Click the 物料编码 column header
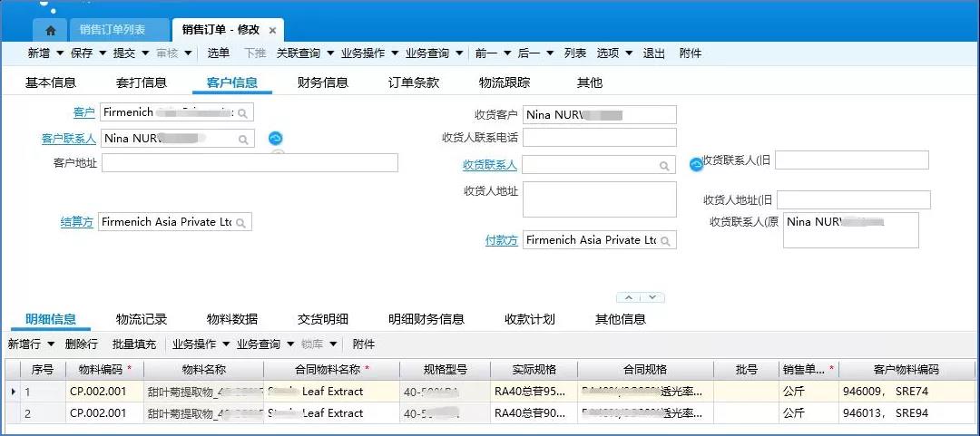Viewport: 980px width, 436px height. pyautogui.click(x=104, y=369)
